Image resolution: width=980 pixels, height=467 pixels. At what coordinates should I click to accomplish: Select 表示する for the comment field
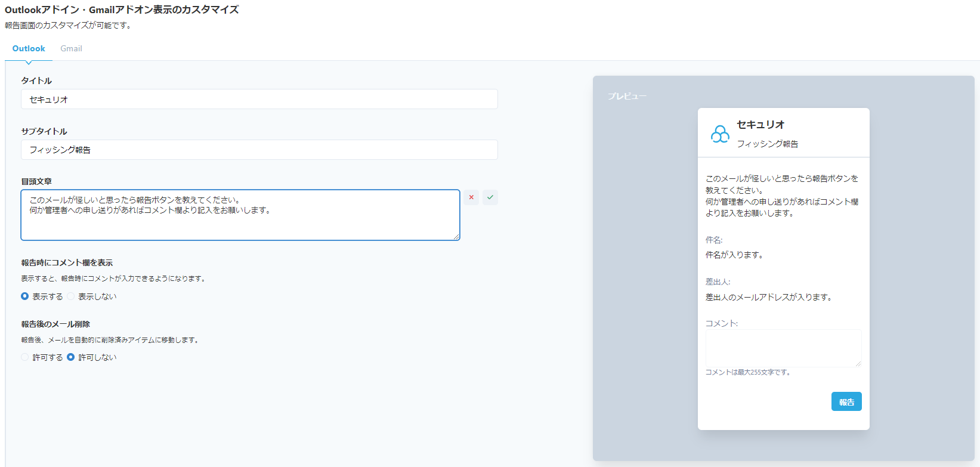[25, 296]
